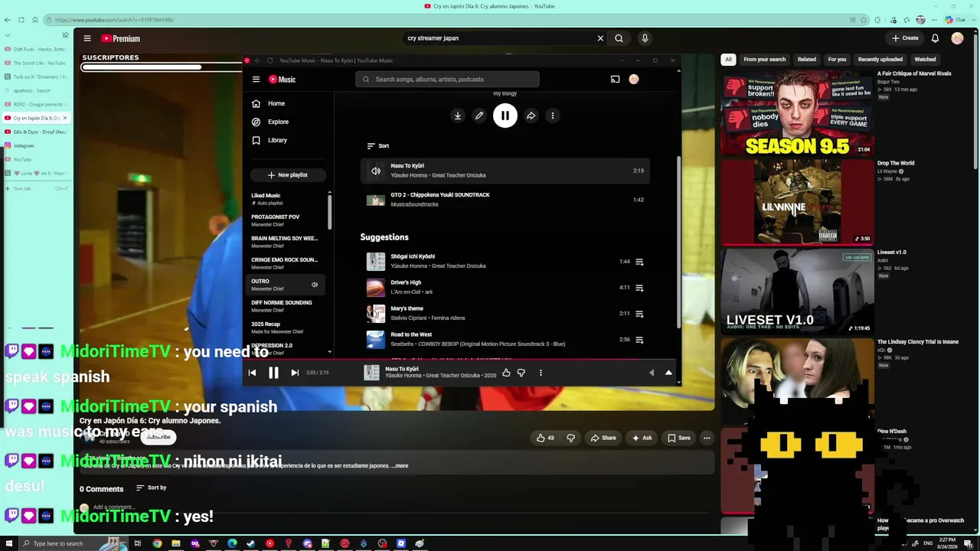Dislike the Cry en Japón video
This screenshot has height=551, width=980.
click(570, 438)
